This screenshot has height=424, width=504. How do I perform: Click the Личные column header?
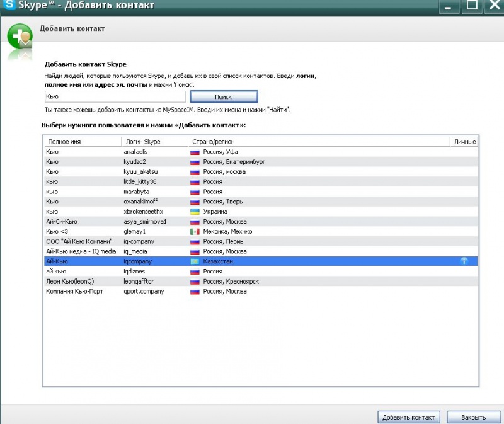point(465,142)
